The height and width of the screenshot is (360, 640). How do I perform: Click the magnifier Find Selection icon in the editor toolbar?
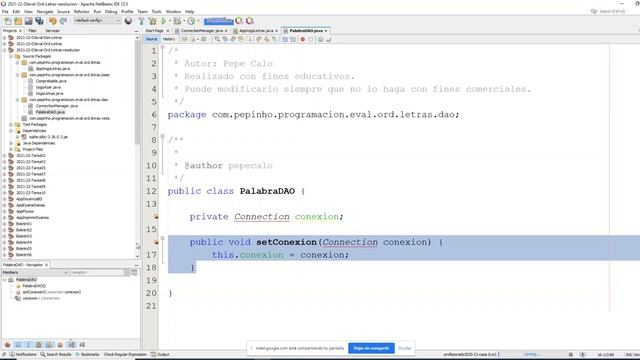(217, 39)
